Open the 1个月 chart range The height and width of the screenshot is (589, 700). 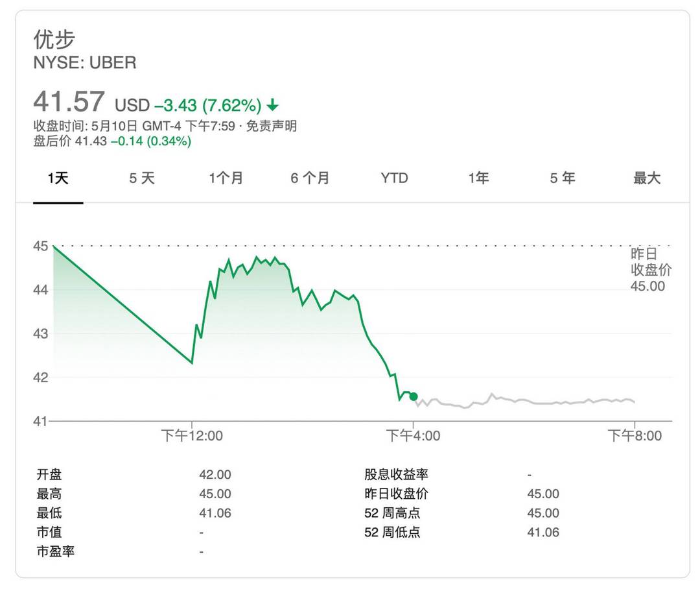point(226,178)
